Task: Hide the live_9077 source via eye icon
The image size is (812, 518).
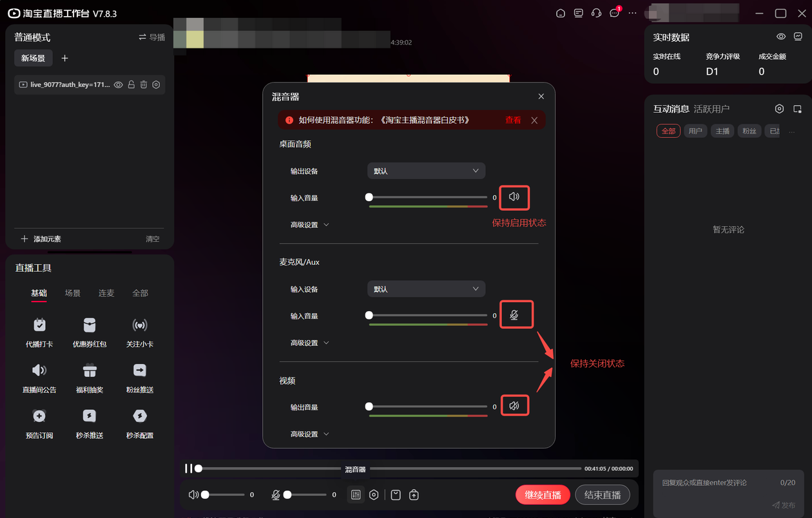Action: coord(119,84)
